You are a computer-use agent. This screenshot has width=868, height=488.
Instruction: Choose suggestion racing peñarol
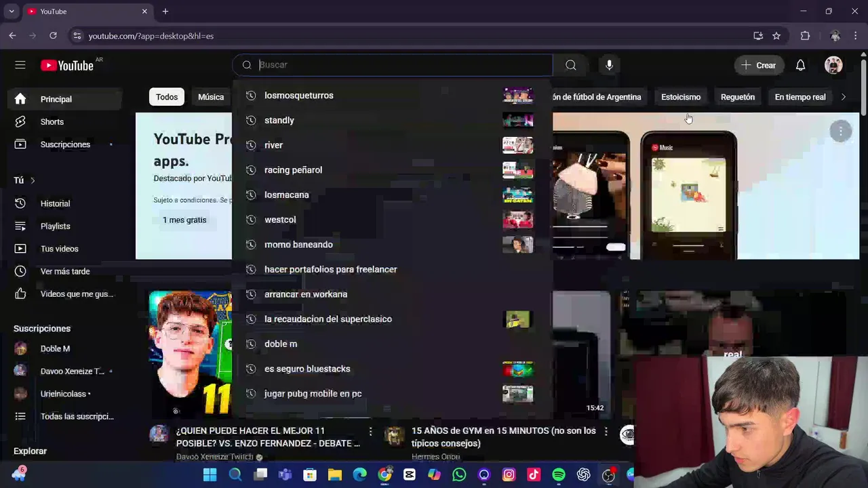(393, 170)
